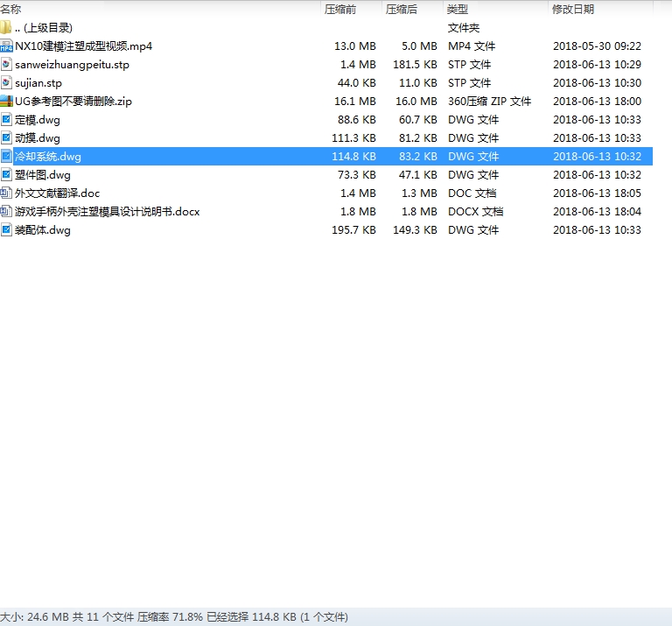Image resolution: width=672 pixels, height=626 pixels.
Task: Click the date 2018-05-30 09:22
Action: pos(597,46)
